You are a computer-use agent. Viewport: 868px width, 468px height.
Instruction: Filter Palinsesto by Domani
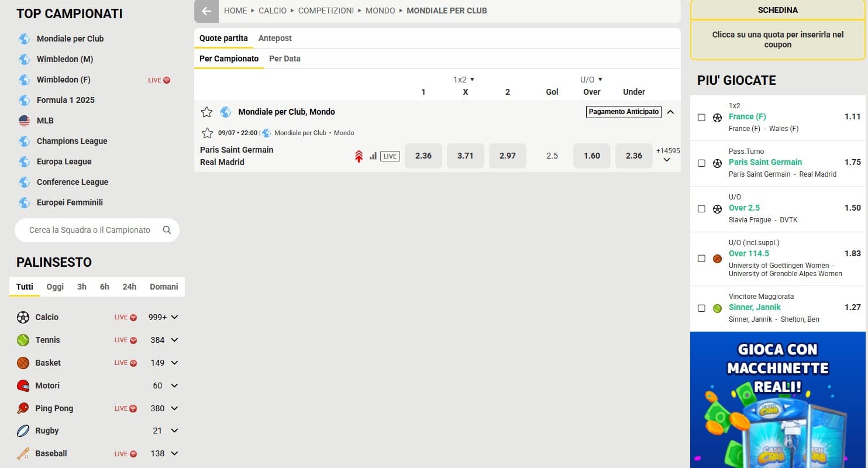click(164, 287)
